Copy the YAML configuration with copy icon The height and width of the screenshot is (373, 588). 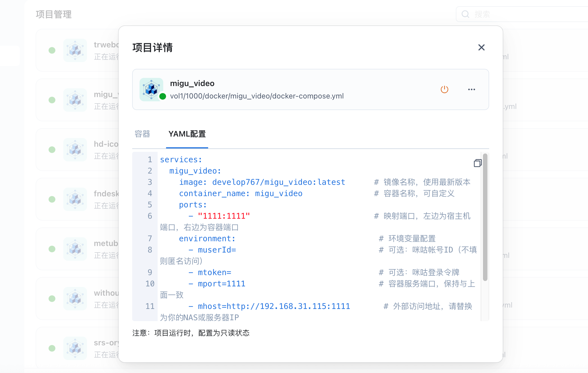tap(478, 163)
